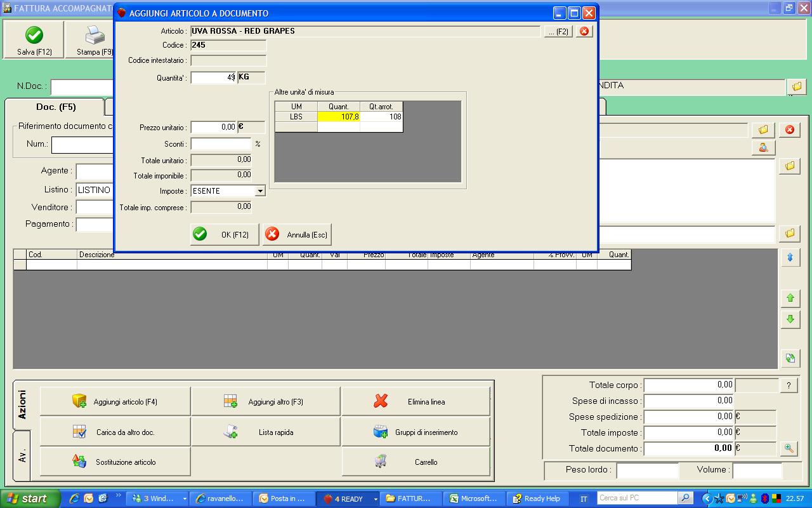The height and width of the screenshot is (508, 812).
Task: Open the Windows start menu
Action: pos(28,498)
